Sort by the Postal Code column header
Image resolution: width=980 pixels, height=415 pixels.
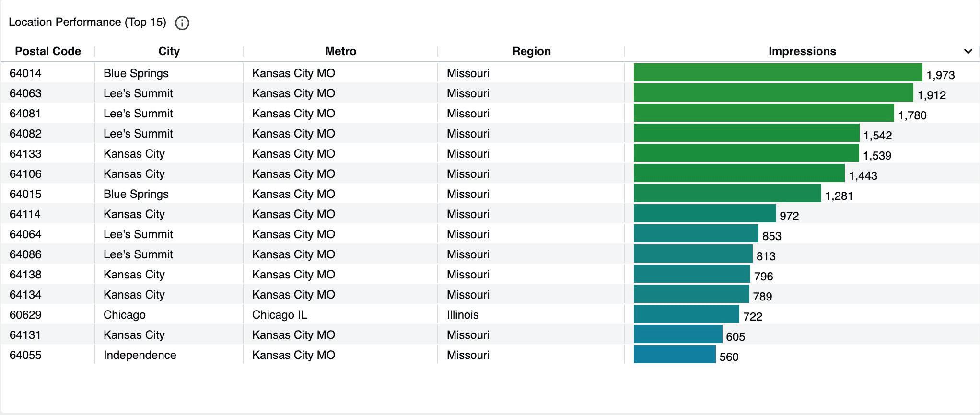pos(48,51)
